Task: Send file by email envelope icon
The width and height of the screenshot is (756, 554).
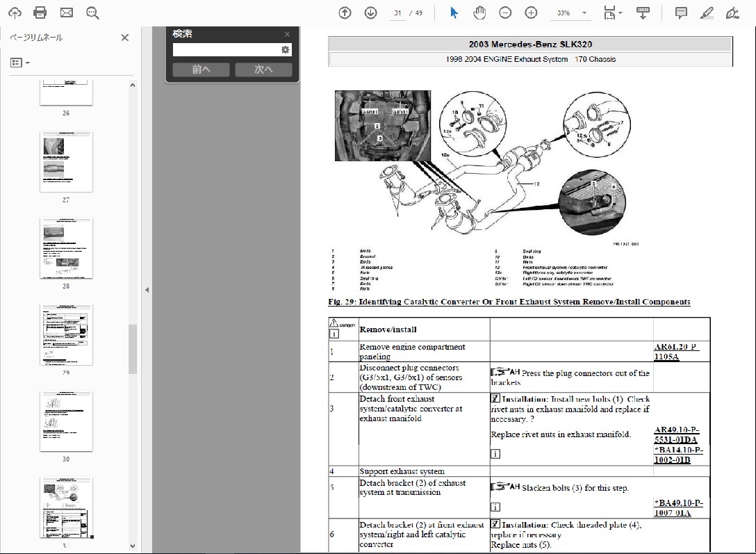Action: (66, 13)
